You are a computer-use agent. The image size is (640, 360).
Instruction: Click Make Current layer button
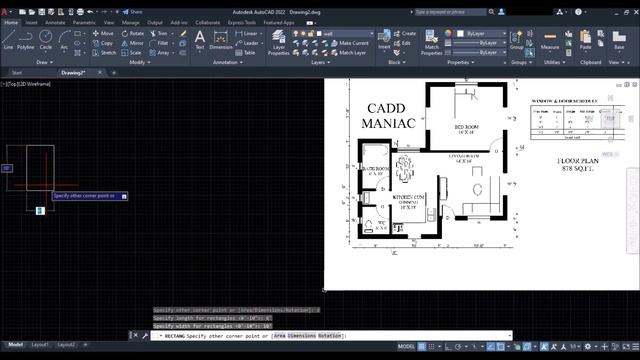point(350,43)
